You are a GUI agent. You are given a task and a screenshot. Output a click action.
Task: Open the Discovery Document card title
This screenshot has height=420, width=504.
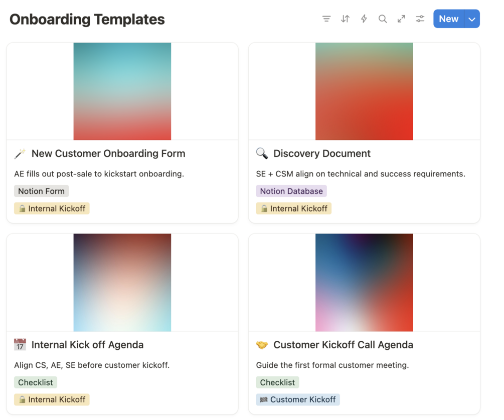click(322, 154)
